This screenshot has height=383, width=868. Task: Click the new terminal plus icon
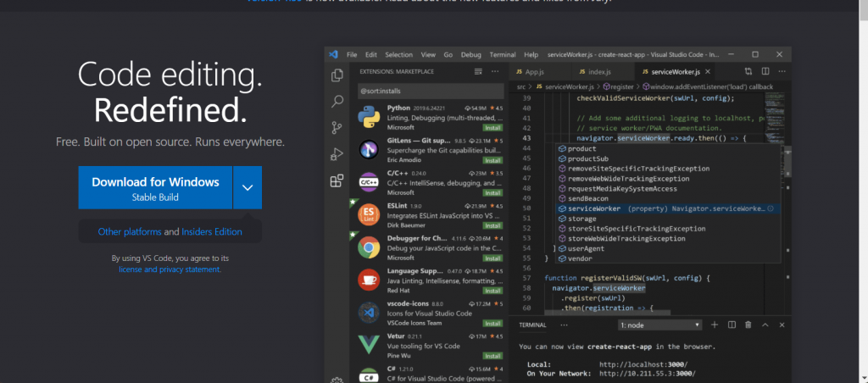714,325
